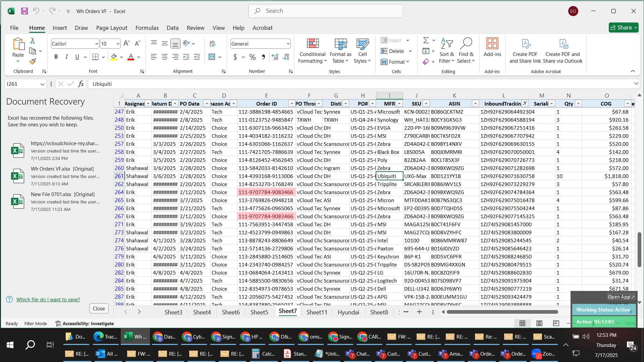Click the vertical scrollbar thumb
Screen dimensions: 644x362
click(639, 249)
